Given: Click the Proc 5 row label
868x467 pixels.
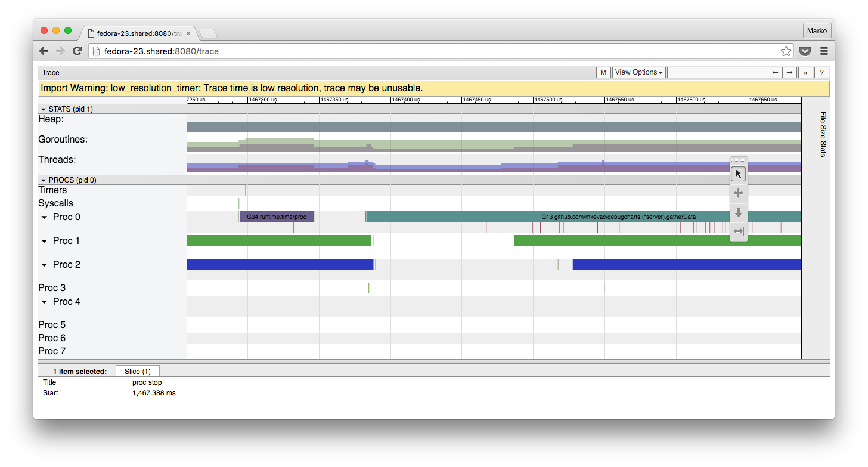Looking at the screenshot, I should 52,325.
